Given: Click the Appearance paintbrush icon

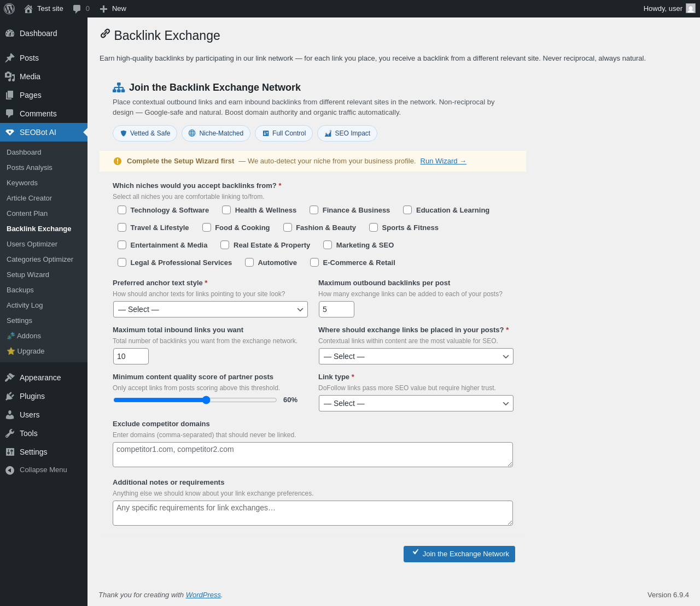Looking at the screenshot, I should [x=10, y=378].
